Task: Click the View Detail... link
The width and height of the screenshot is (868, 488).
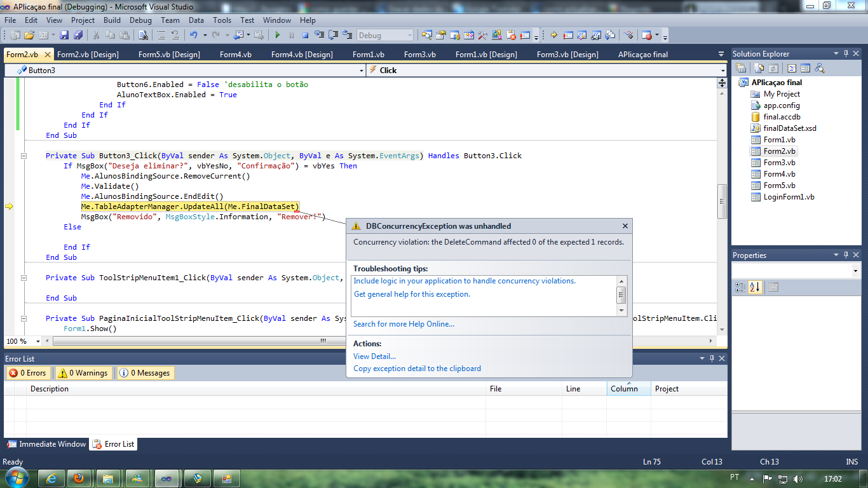Action: [x=374, y=356]
